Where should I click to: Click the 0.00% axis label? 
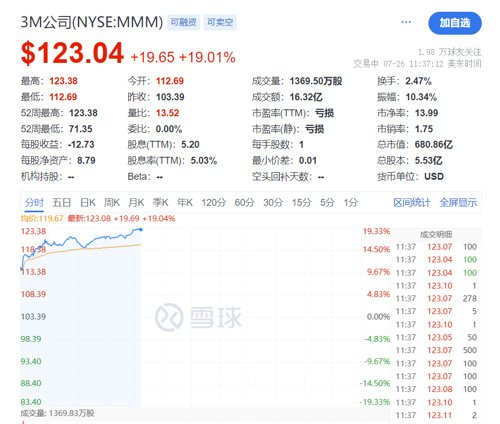coord(378,317)
